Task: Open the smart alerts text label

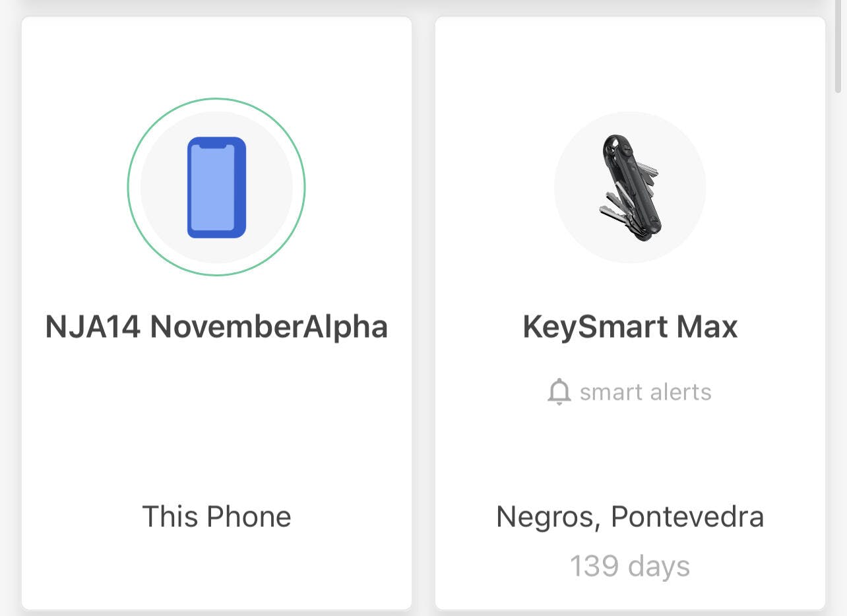Action: tap(645, 392)
